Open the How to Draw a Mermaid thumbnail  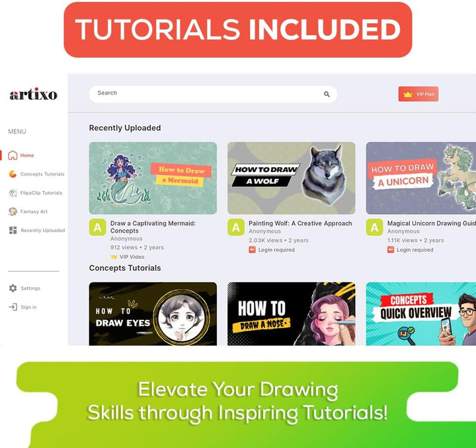153,178
